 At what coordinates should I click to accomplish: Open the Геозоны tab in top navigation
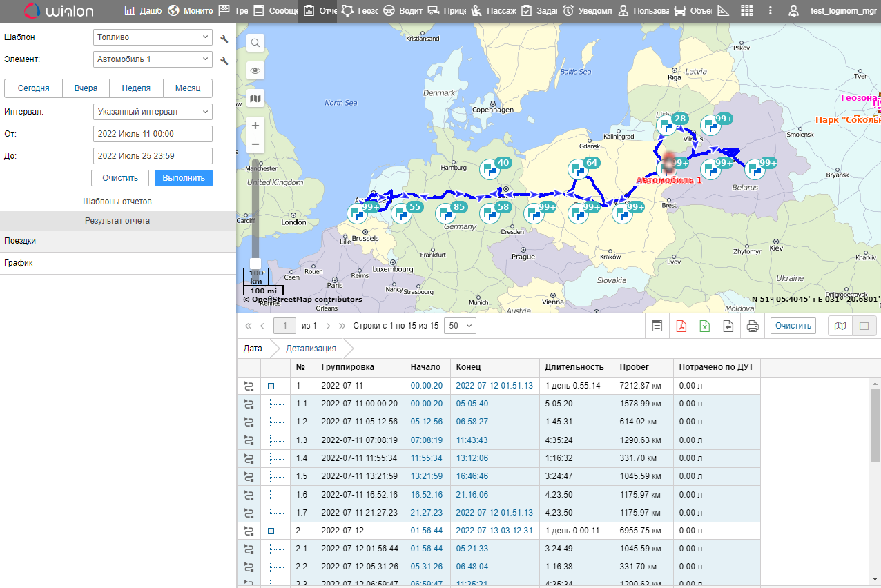pyautogui.click(x=358, y=11)
